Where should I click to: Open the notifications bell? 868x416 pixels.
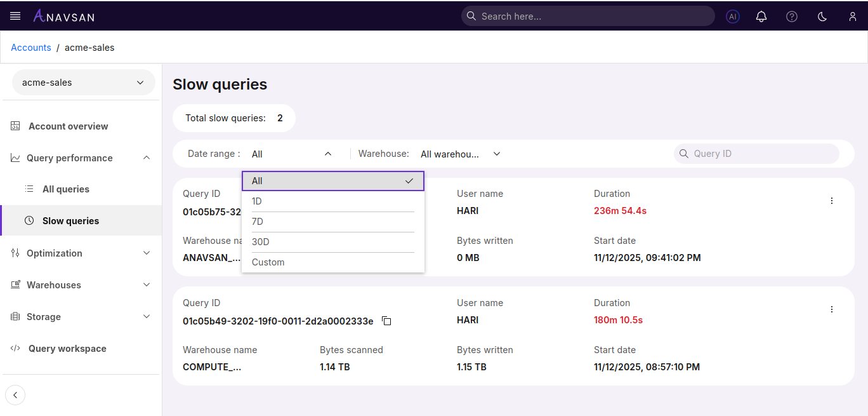point(761,17)
